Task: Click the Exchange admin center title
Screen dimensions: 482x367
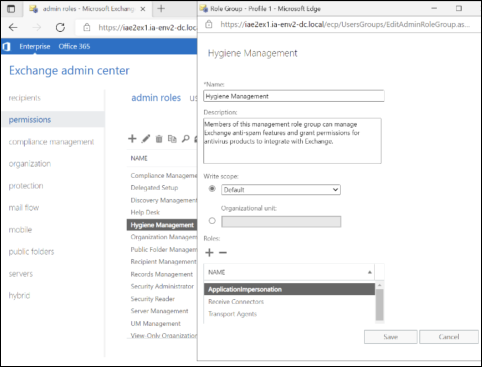Action: [x=69, y=71]
